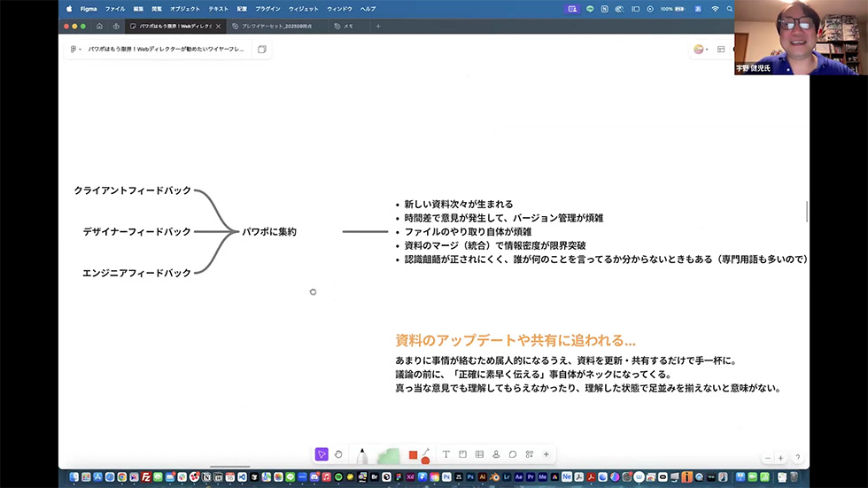
Task: Click the bullet 新しい資料次々が生まれる
Action: click(x=459, y=205)
